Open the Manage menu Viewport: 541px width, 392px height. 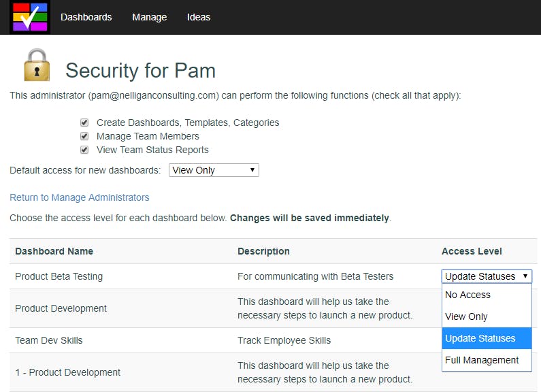click(x=150, y=17)
